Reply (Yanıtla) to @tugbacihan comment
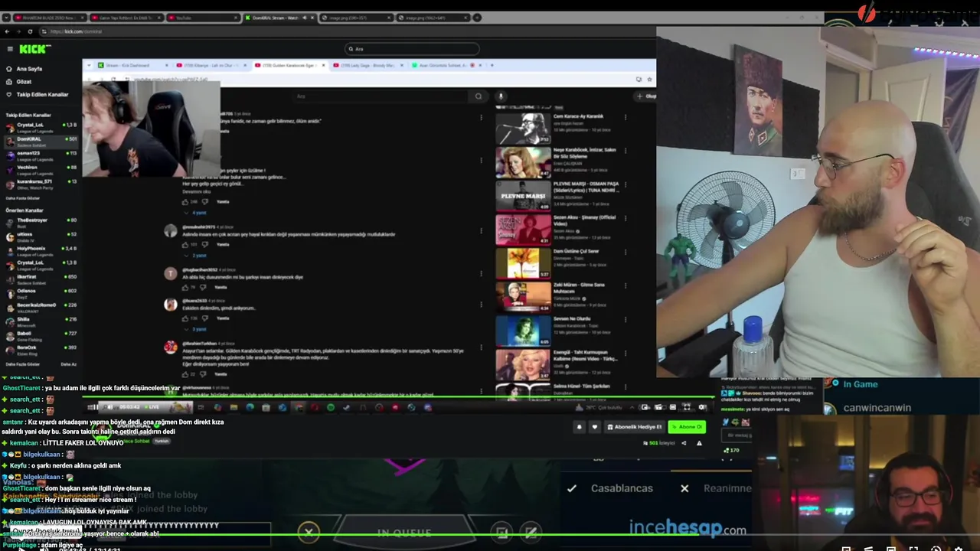 click(221, 287)
